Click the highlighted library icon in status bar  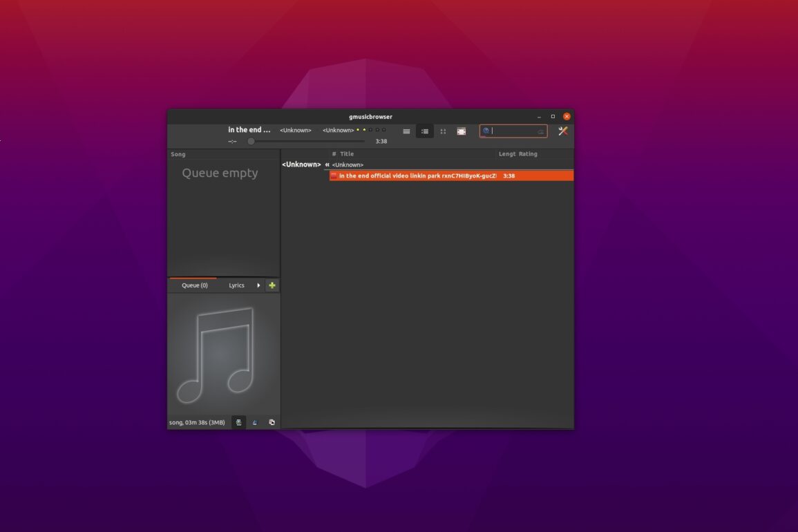238,422
